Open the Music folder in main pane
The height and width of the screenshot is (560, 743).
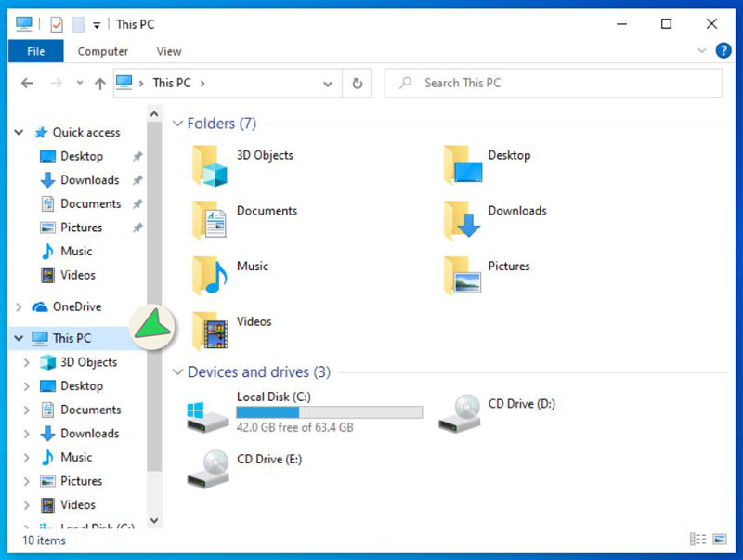point(210,276)
